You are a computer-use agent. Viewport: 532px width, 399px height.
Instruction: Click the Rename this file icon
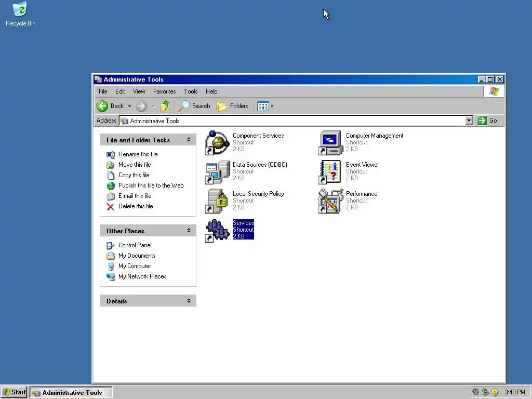click(111, 154)
